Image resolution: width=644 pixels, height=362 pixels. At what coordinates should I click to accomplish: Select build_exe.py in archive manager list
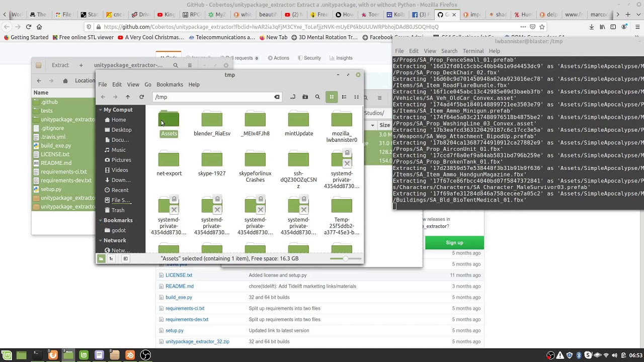56,146
